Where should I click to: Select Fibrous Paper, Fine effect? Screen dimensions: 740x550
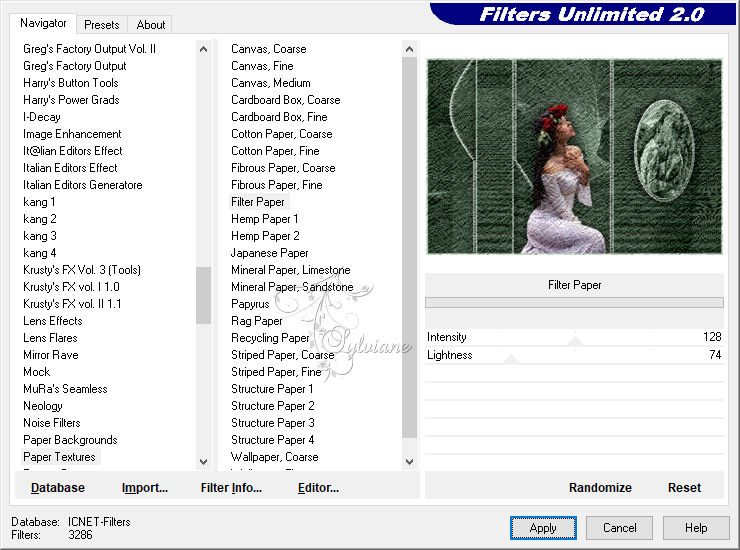click(277, 185)
